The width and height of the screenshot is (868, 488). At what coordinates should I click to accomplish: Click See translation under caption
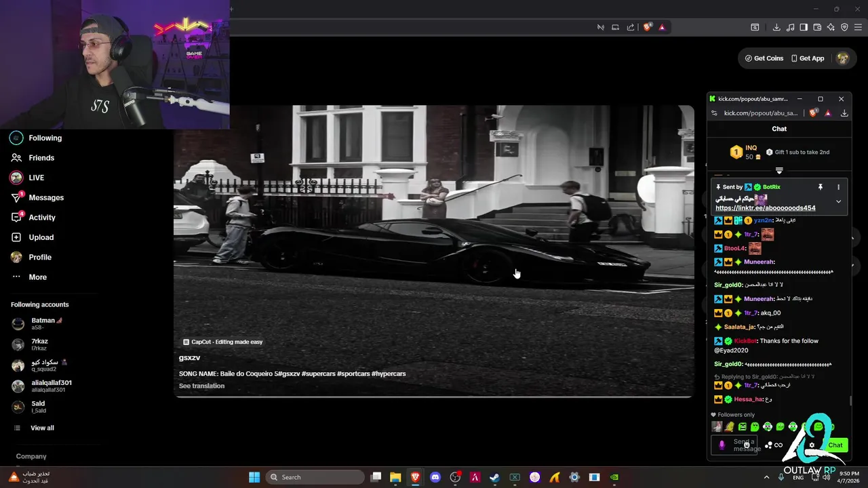point(201,386)
